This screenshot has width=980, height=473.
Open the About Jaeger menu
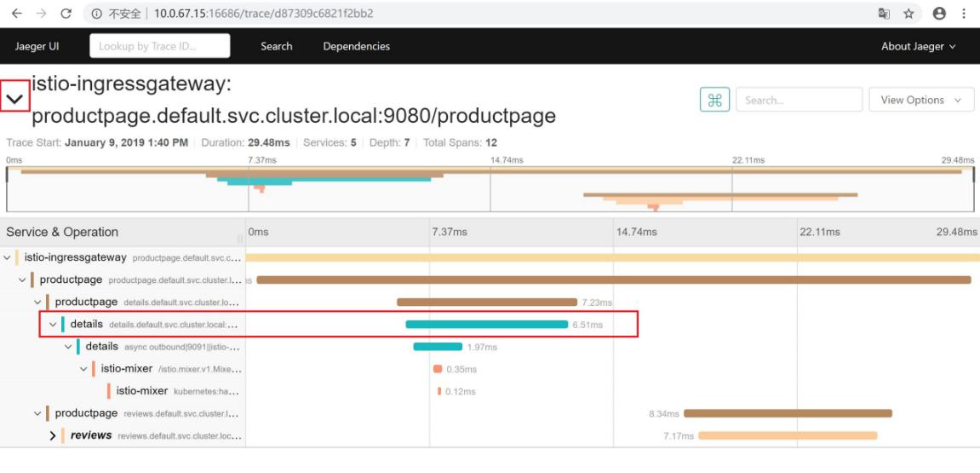point(918,46)
